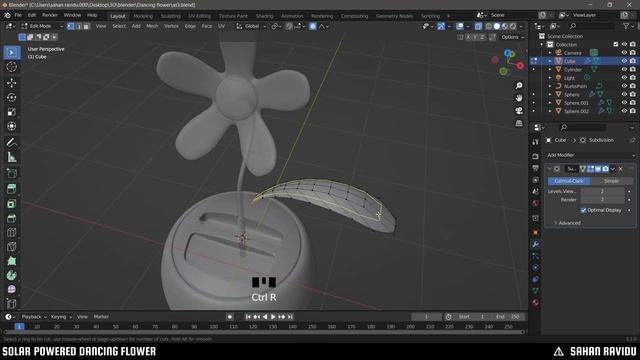Click the pan view hand icon

click(519, 98)
